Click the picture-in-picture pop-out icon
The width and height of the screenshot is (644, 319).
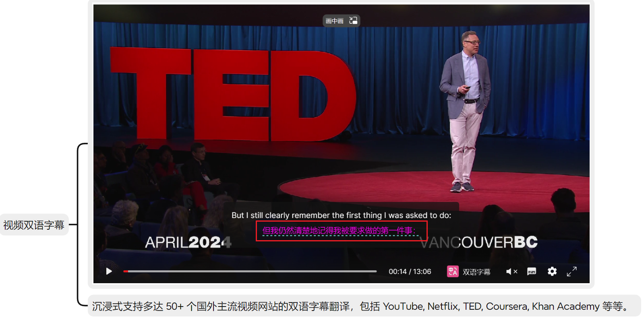click(x=353, y=21)
